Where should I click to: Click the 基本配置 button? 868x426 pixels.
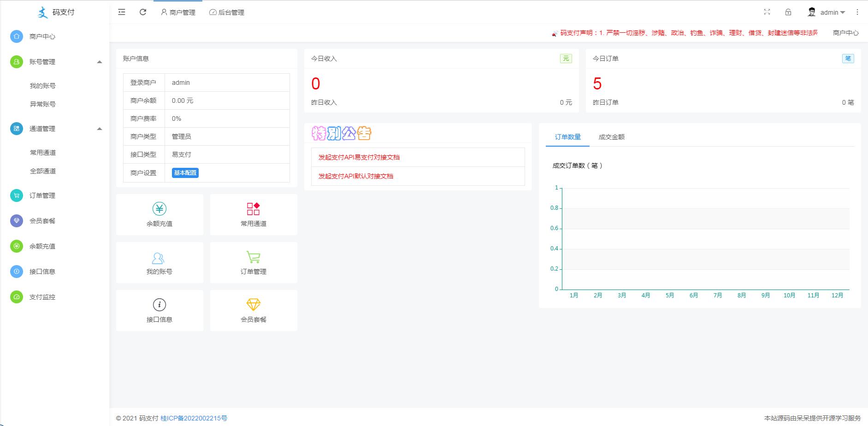(x=185, y=173)
